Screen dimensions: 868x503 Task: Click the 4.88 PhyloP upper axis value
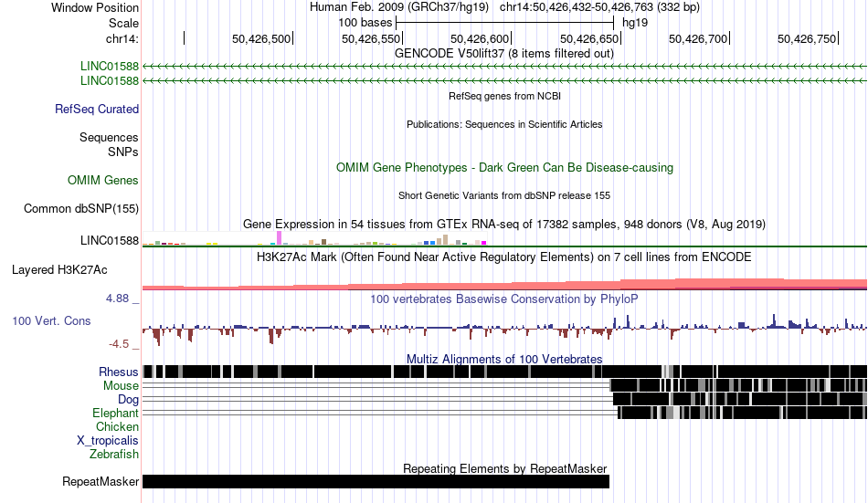coord(117,299)
